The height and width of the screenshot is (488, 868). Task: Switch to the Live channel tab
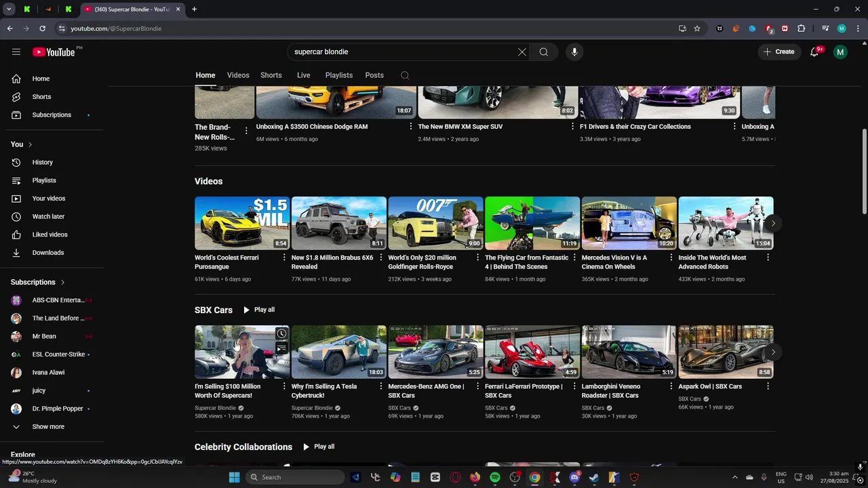304,75
